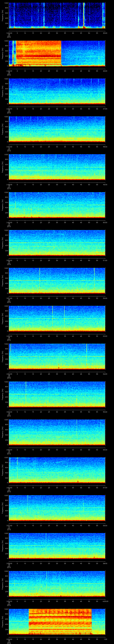Select the spectrogram panel starting at 3:49:00
Image resolution: width=114 pixels, height=644 pixels.
click(57, 205)
